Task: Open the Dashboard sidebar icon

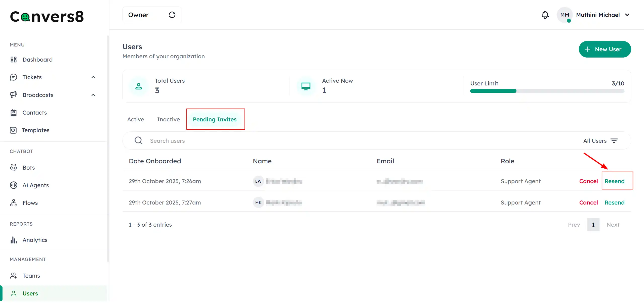Action: click(x=13, y=60)
